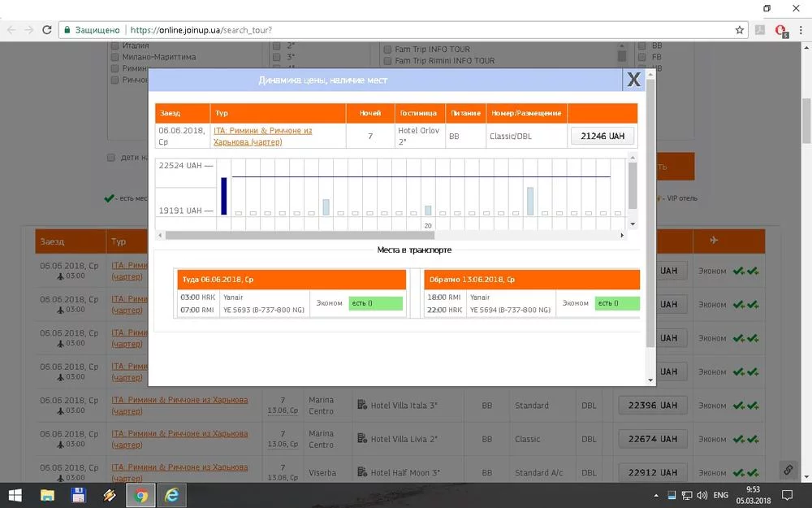This screenshot has width=812, height=508.
Task: Close the price dynamics popup with X
Action: (633, 80)
